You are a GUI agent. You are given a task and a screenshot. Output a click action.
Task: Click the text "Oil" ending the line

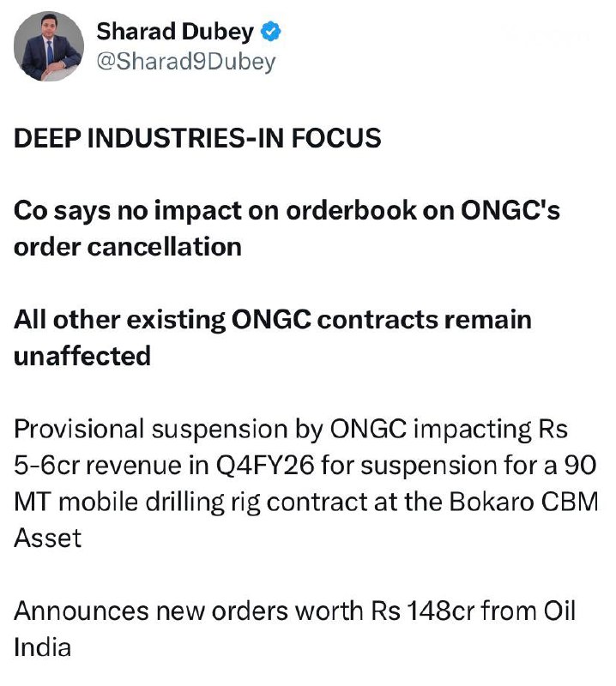point(559,611)
